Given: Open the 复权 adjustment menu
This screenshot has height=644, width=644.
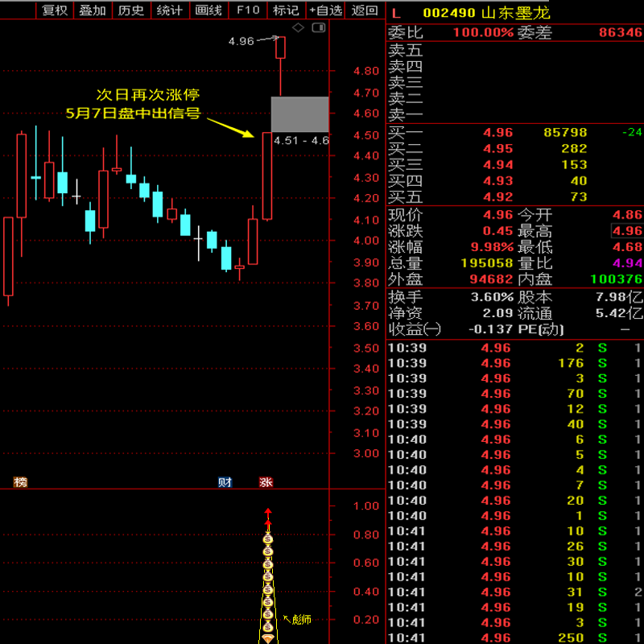Looking at the screenshot, I should [x=55, y=10].
